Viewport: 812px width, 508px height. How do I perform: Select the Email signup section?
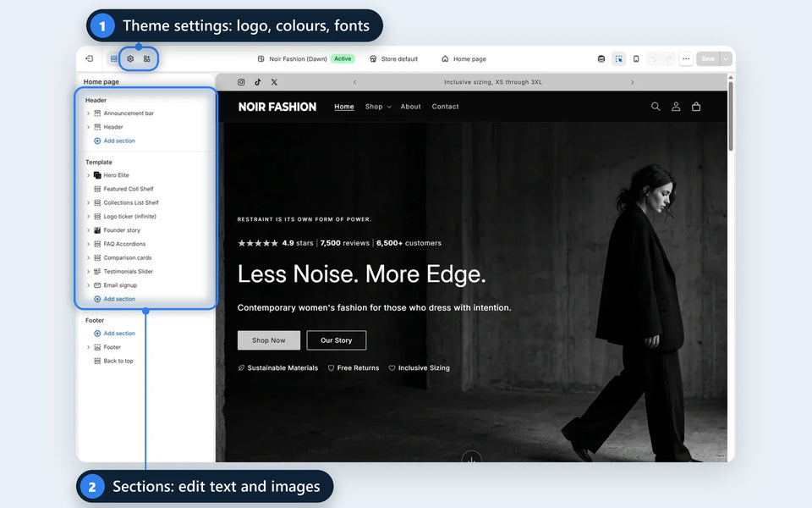tap(120, 285)
